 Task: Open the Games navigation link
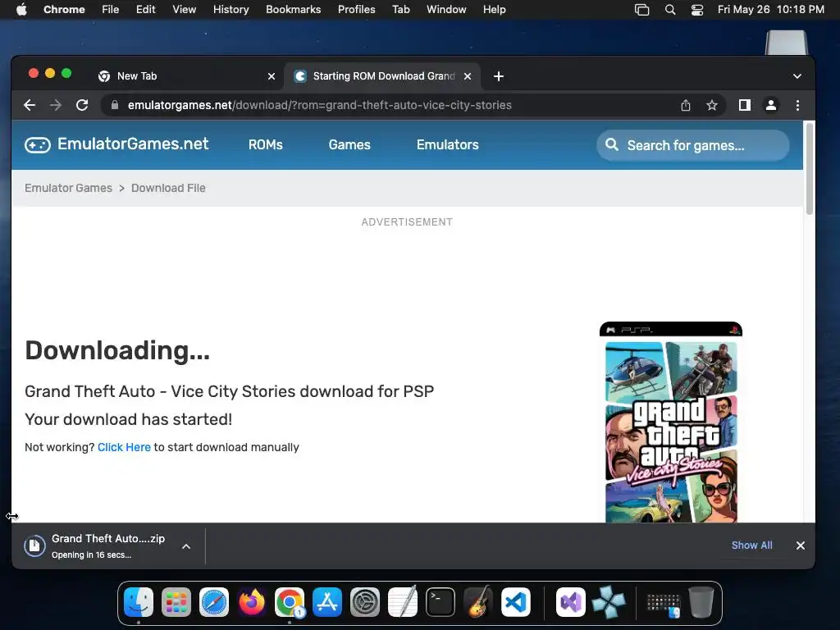pos(349,144)
